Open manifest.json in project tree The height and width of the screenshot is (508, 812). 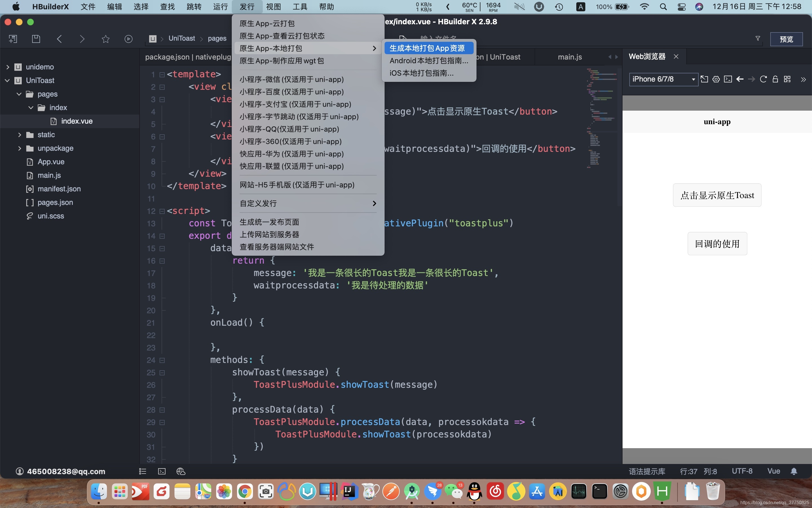(59, 189)
